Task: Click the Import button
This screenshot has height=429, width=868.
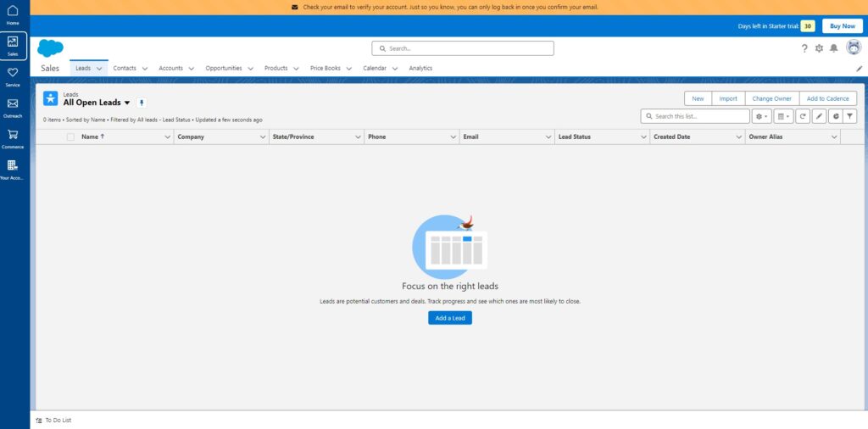Action: [728, 98]
